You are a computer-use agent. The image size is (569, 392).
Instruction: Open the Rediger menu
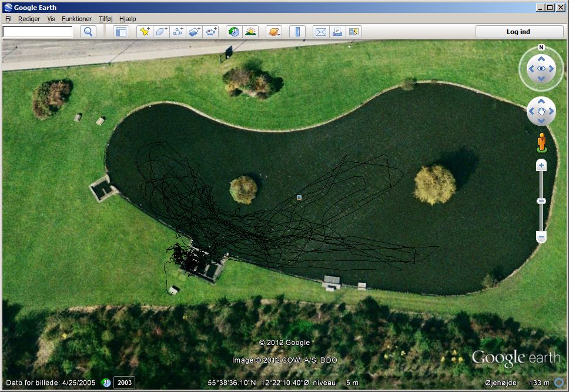point(29,19)
